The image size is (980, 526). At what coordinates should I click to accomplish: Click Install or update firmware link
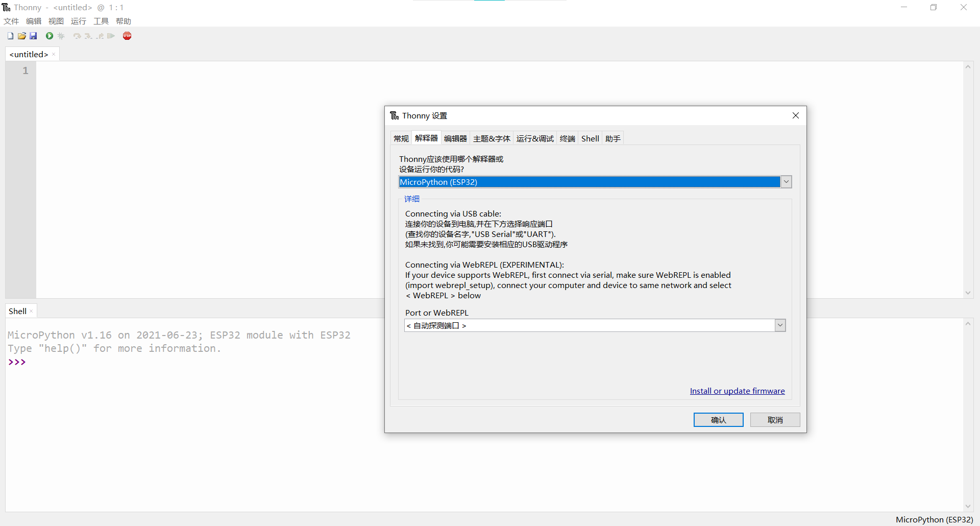[737, 391]
